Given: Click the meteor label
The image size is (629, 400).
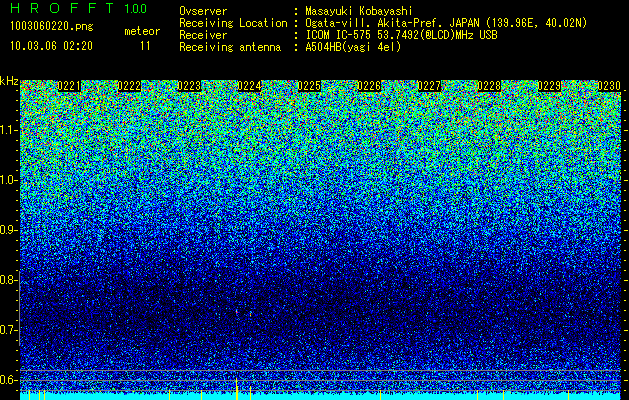Looking at the screenshot, I should point(142,31).
